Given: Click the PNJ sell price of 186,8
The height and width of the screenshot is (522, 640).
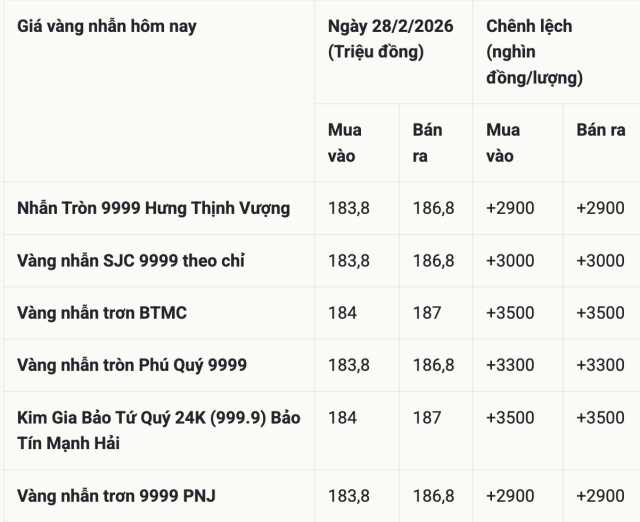Looking at the screenshot, I should point(433,495).
